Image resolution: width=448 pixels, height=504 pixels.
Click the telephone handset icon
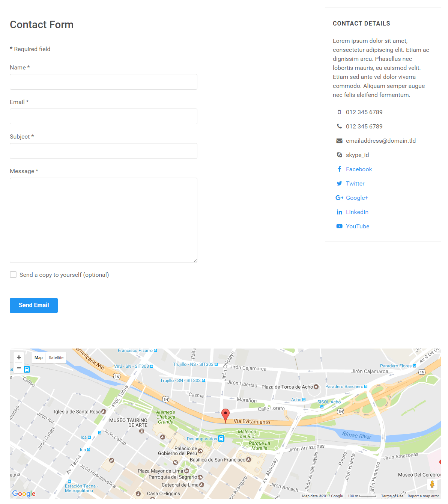click(339, 127)
